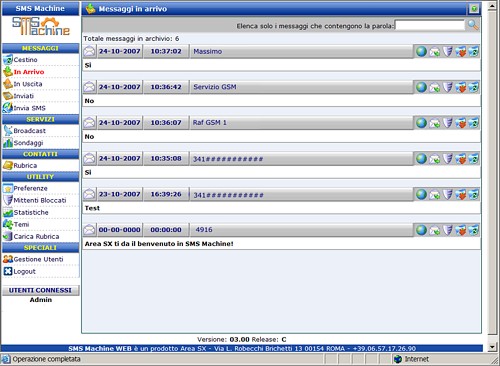Click the scrollbar up arrow
This screenshot has height=366, width=500.
tap(492, 6)
